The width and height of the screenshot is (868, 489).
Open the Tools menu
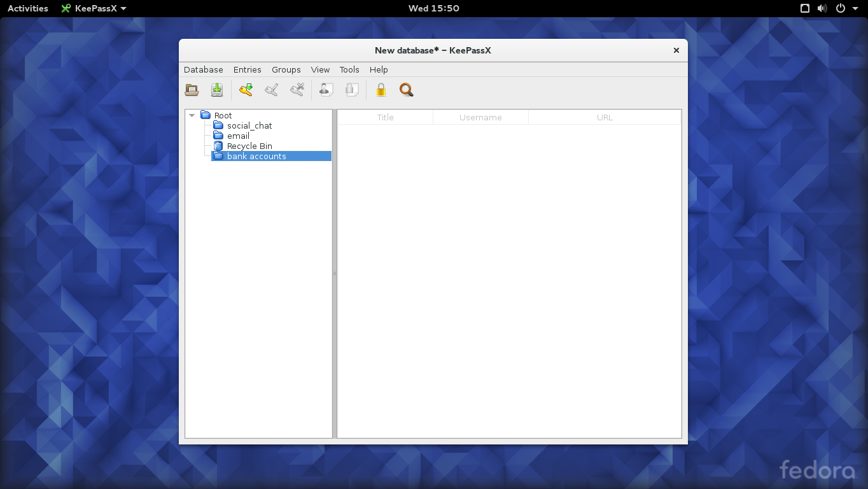click(x=349, y=70)
